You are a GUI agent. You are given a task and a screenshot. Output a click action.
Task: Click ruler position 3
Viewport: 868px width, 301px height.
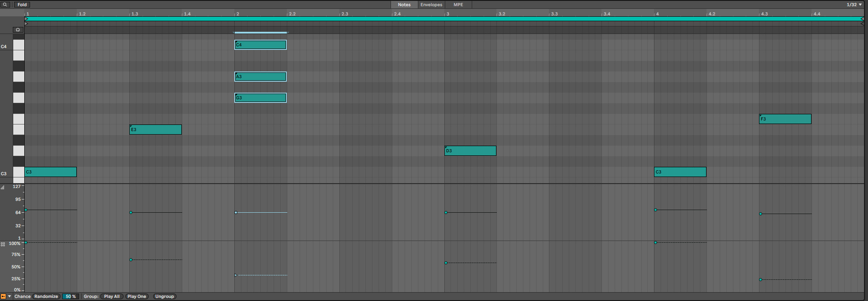click(x=447, y=14)
